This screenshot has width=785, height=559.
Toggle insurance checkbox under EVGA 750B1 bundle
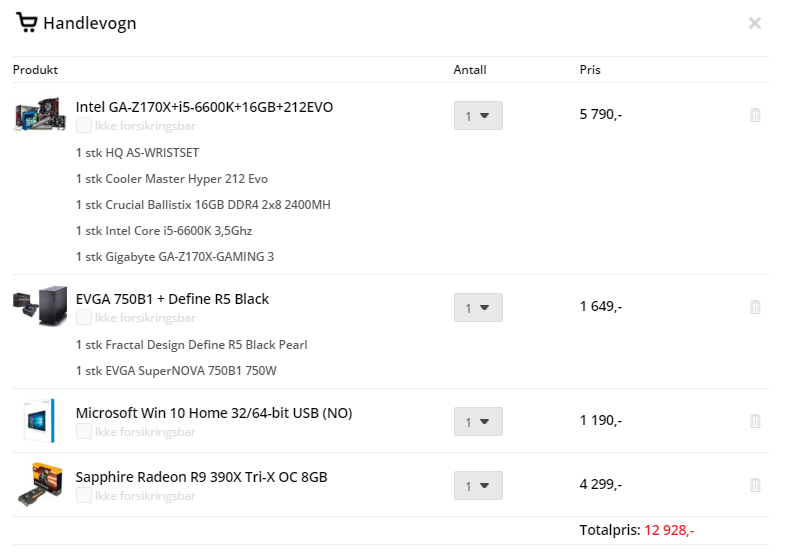coord(84,317)
